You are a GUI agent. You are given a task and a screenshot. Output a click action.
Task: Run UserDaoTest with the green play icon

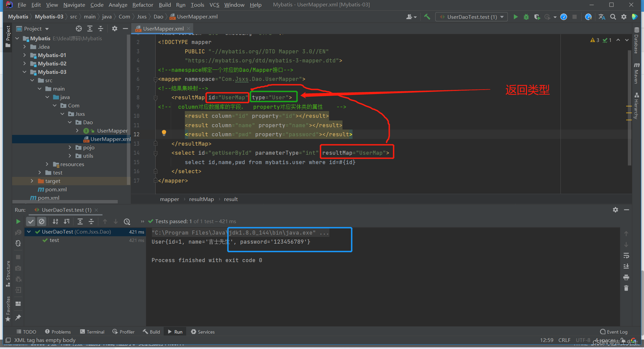tap(516, 17)
